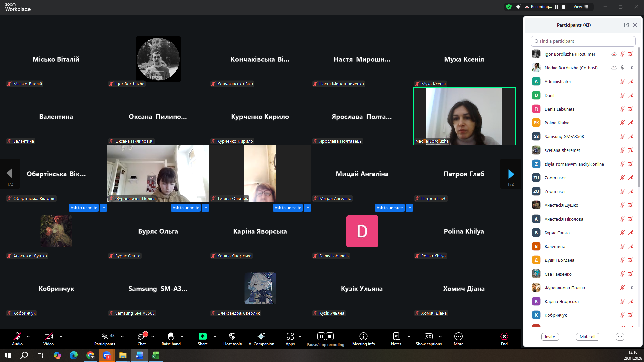Click the Invite button
644x362 pixels.
tap(550, 337)
